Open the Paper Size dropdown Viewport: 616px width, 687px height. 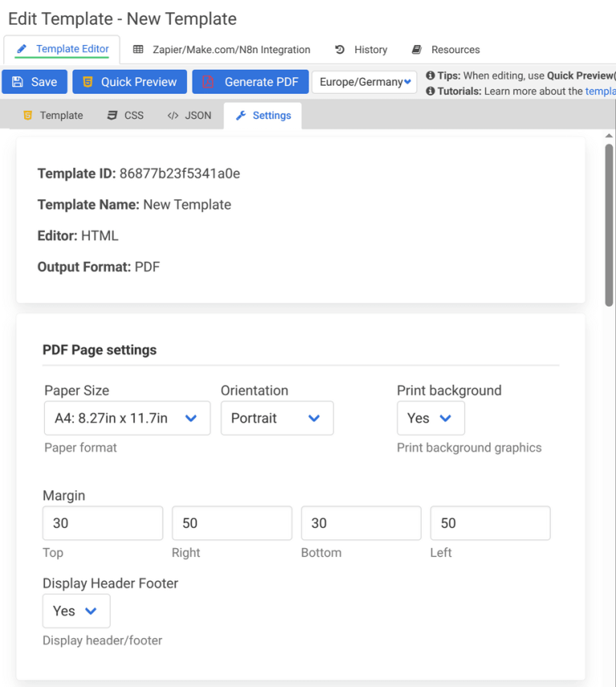click(x=126, y=417)
